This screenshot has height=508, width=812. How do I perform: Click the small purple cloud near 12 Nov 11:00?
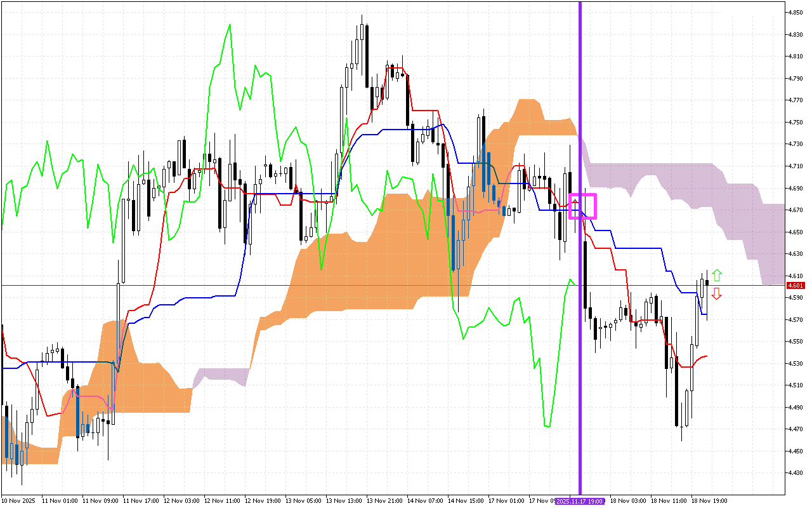pos(222,375)
